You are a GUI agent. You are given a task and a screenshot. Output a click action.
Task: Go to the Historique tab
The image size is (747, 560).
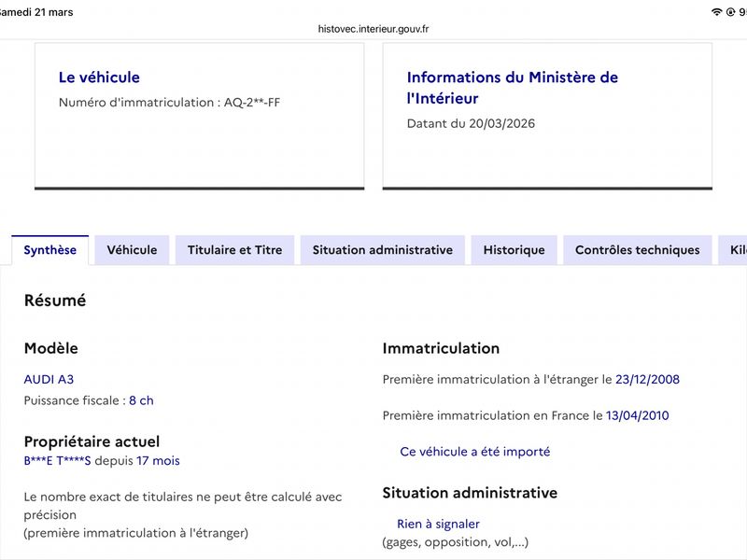514,250
